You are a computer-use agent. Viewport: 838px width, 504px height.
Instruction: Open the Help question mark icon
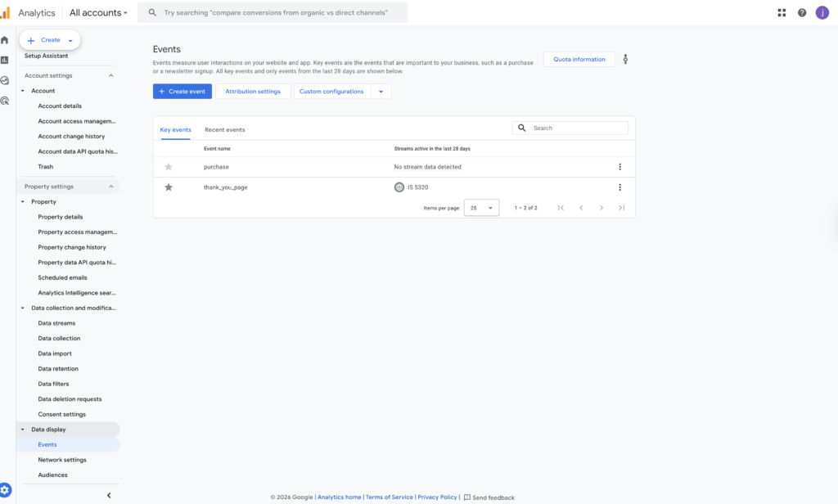click(x=802, y=13)
